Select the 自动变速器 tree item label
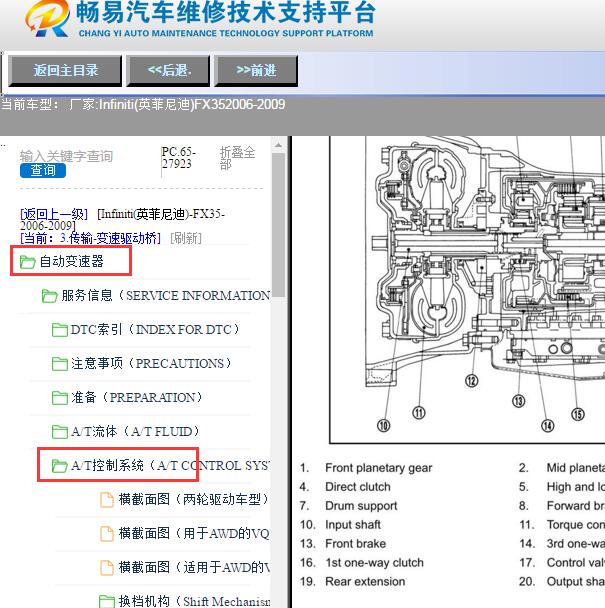The height and width of the screenshot is (608, 605). coord(72,261)
